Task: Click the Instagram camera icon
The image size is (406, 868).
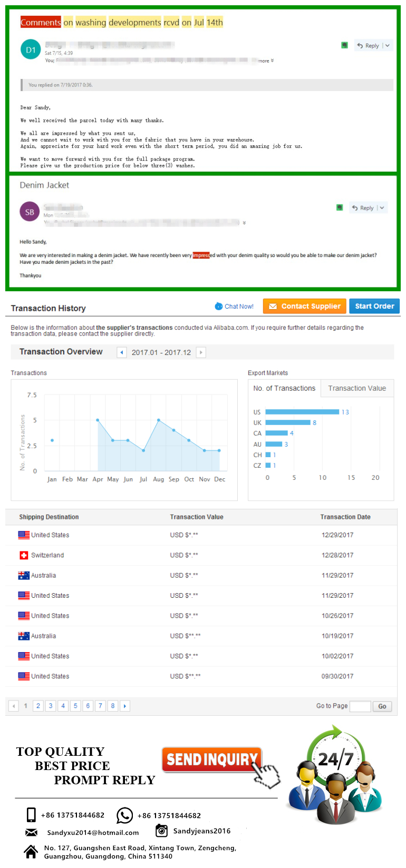Action: (161, 831)
